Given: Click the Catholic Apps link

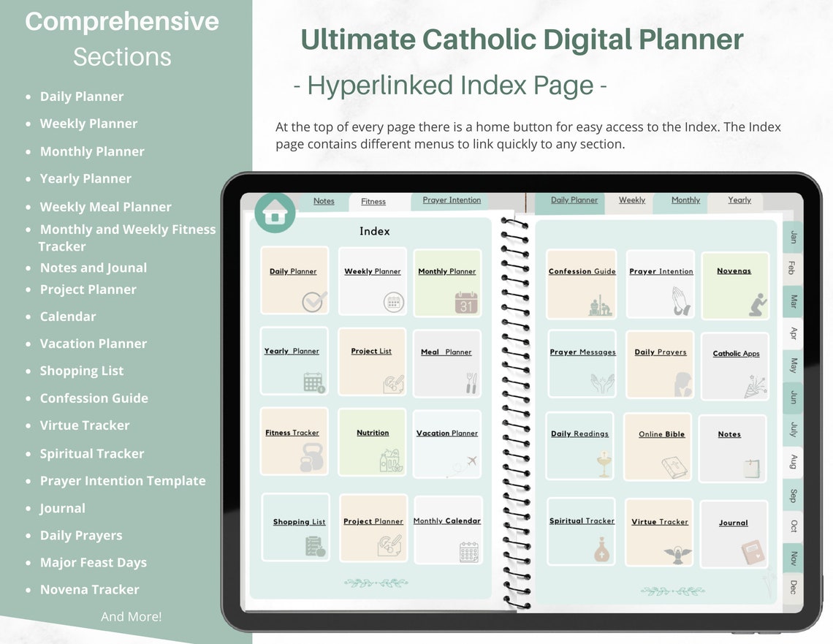Looking at the screenshot, I should pos(735,365).
